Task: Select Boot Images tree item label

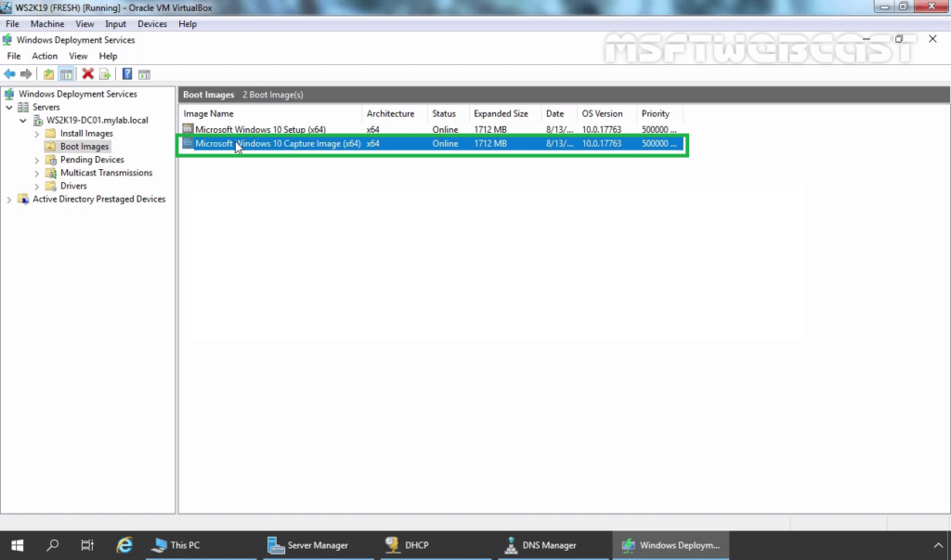Action: [x=85, y=146]
